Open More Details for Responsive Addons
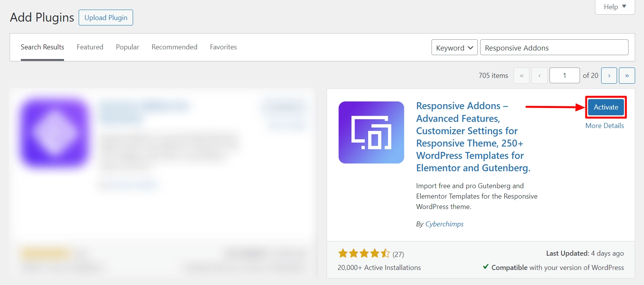 (x=605, y=126)
